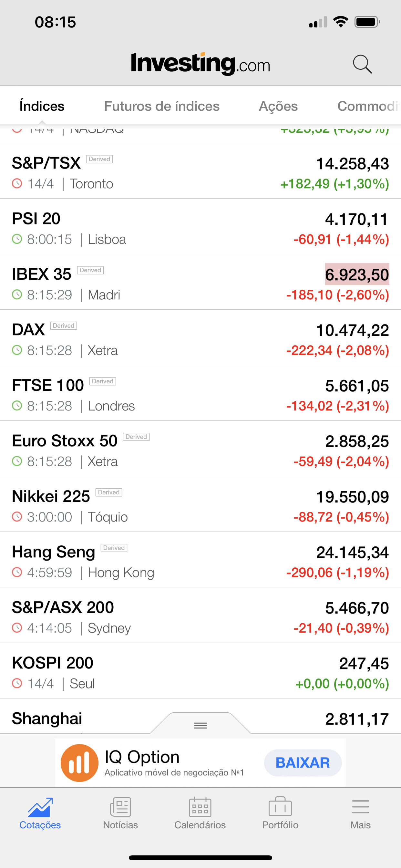
Task: Select the Commodities tab
Action: [x=369, y=106]
